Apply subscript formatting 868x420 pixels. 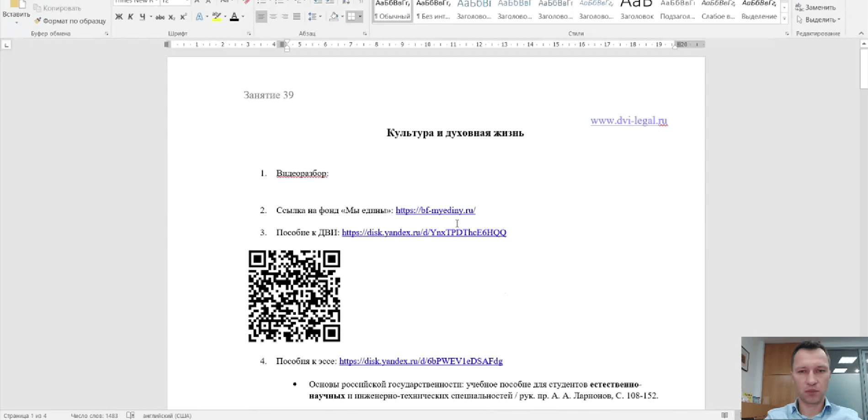[172, 16]
